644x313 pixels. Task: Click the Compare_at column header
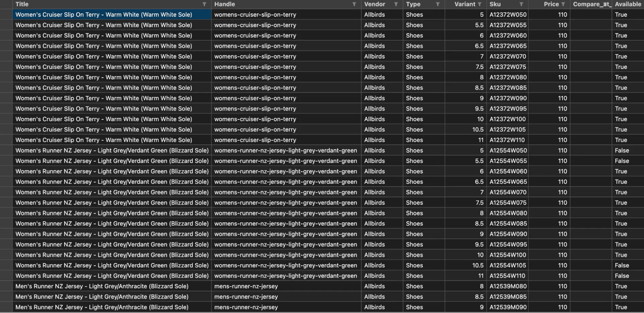591,4
